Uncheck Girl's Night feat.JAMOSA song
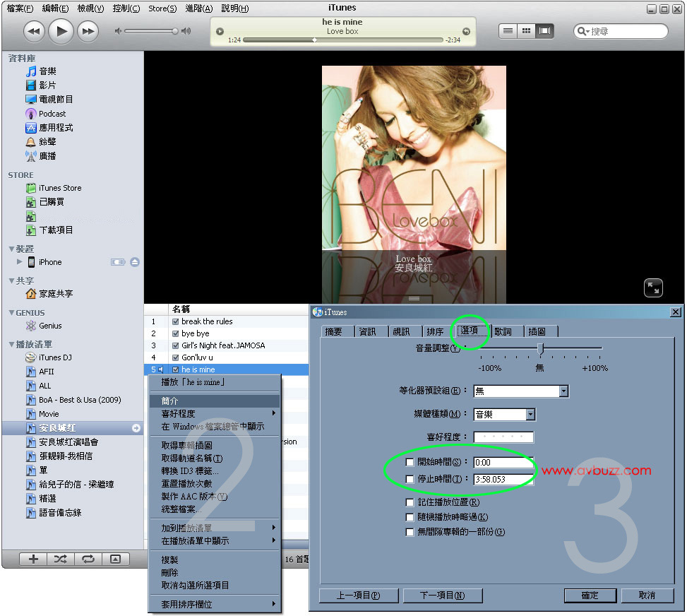 pyautogui.click(x=175, y=345)
